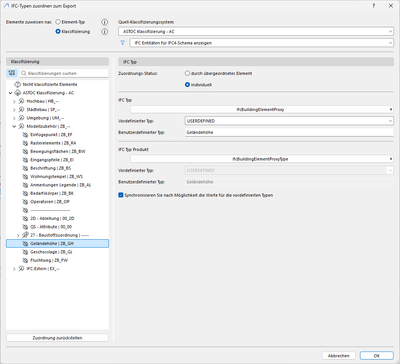Click the tree view options icon beside search
The width and height of the screenshot is (400, 364).
12,73
